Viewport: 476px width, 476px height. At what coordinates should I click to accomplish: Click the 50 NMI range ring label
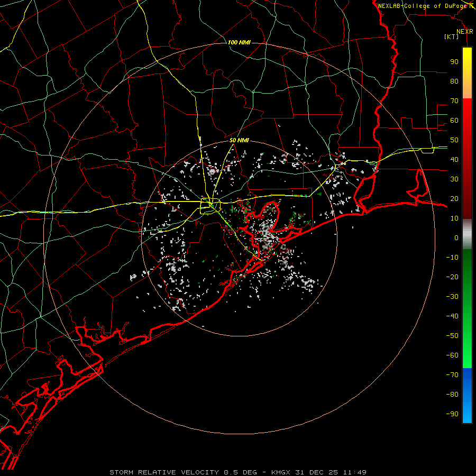tap(239, 140)
